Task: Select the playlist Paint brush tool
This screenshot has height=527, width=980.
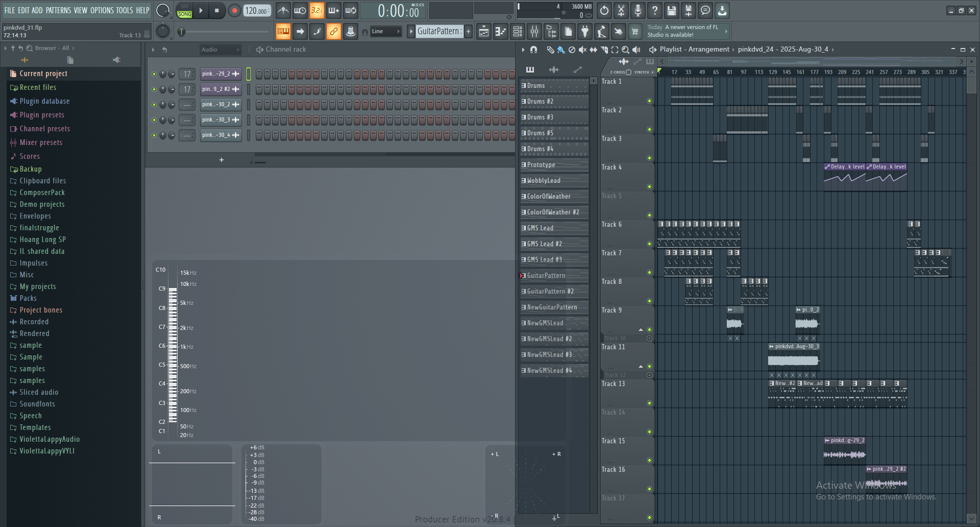Action: tap(561, 50)
